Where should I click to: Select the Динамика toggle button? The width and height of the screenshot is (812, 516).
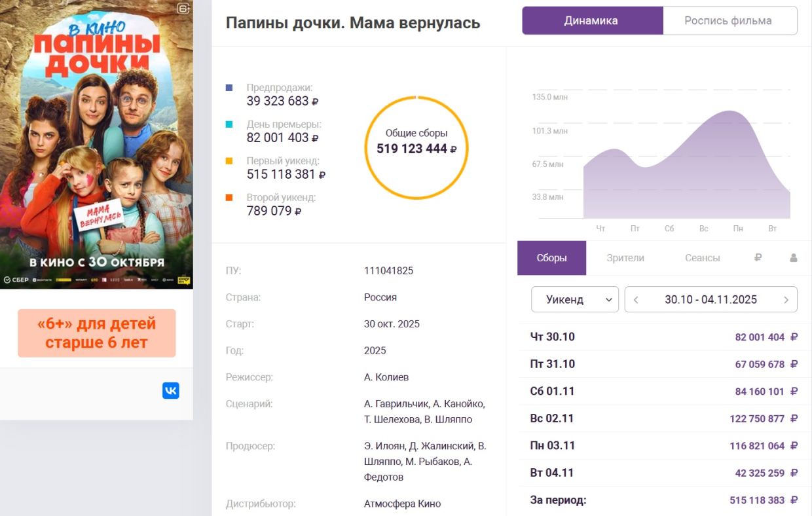point(591,21)
